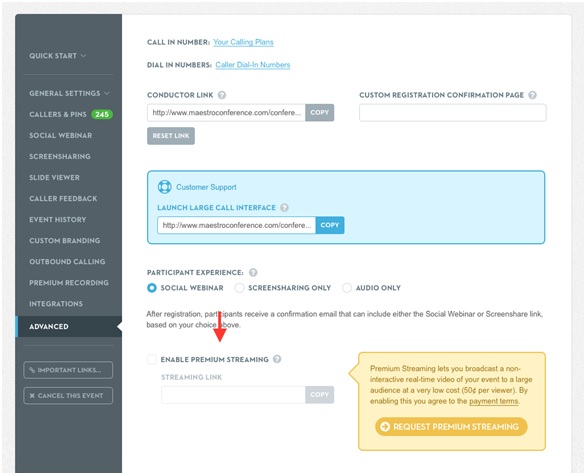The width and height of the screenshot is (586, 475).
Task: Open the Caller Dial-In Numbers link
Action: coord(253,65)
